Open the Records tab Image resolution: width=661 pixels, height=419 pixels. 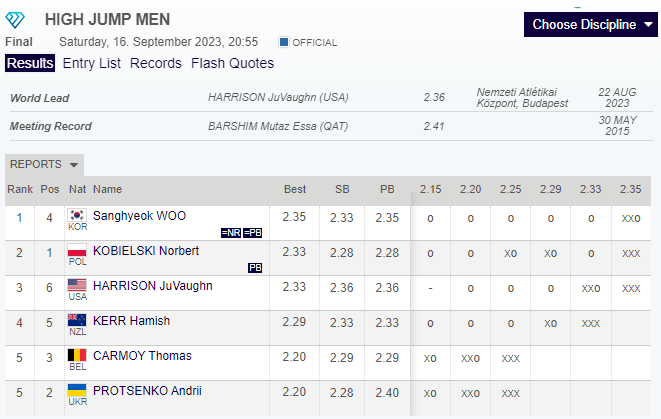(x=156, y=63)
